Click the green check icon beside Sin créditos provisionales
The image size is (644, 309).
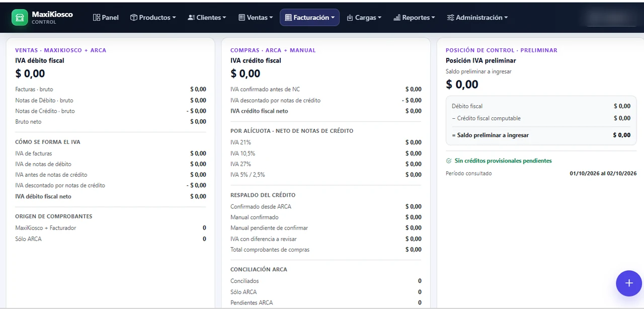point(449,161)
